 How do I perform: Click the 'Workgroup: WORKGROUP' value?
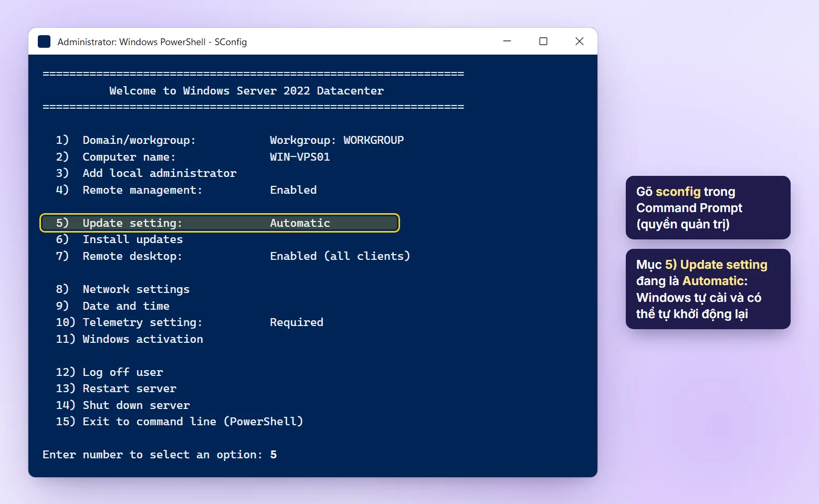pyautogui.click(x=337, y=140)
